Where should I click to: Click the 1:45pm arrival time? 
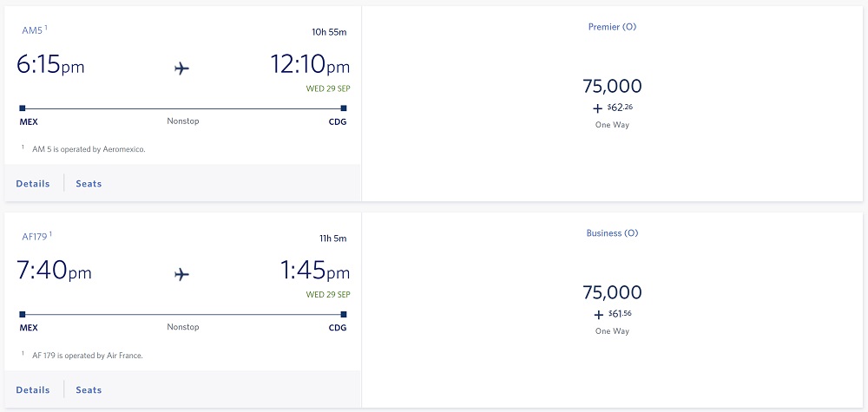coord(315,271)
